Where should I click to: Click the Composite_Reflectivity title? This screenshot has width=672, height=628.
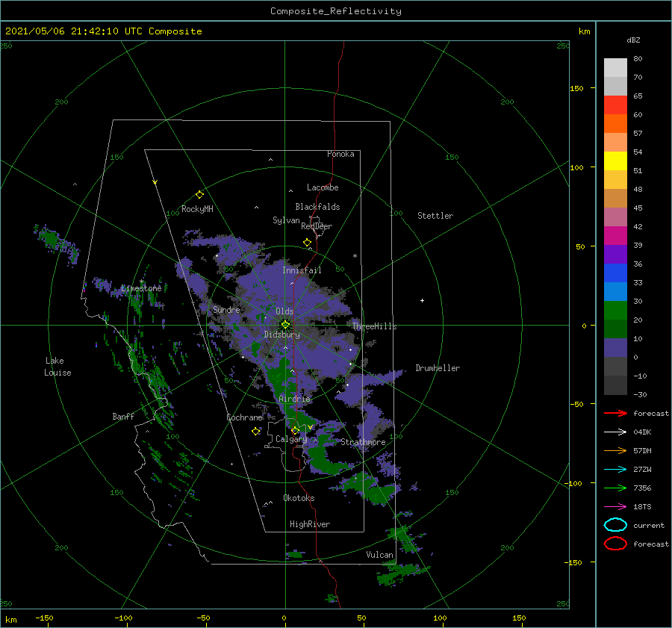point(336,11)
